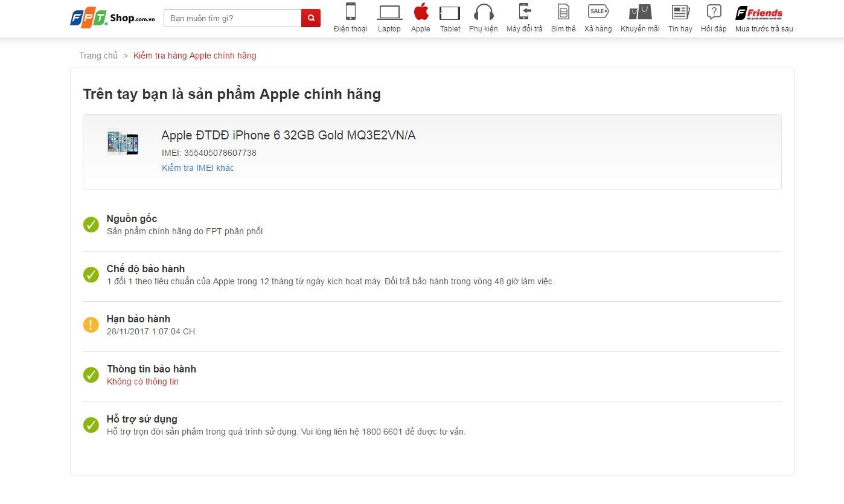Click 'Kiểm tra hàng Apple chính hãng' breadcrumb
This screenshot has height=504, width=844.
[194, 56]
